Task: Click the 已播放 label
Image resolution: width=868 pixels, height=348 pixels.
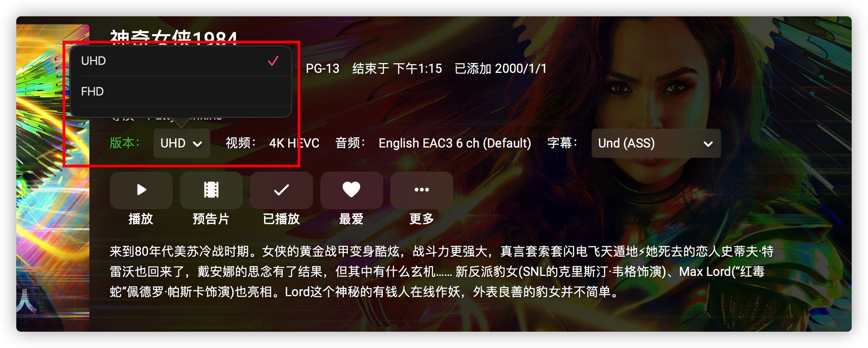Action: (x=281, y=219)
